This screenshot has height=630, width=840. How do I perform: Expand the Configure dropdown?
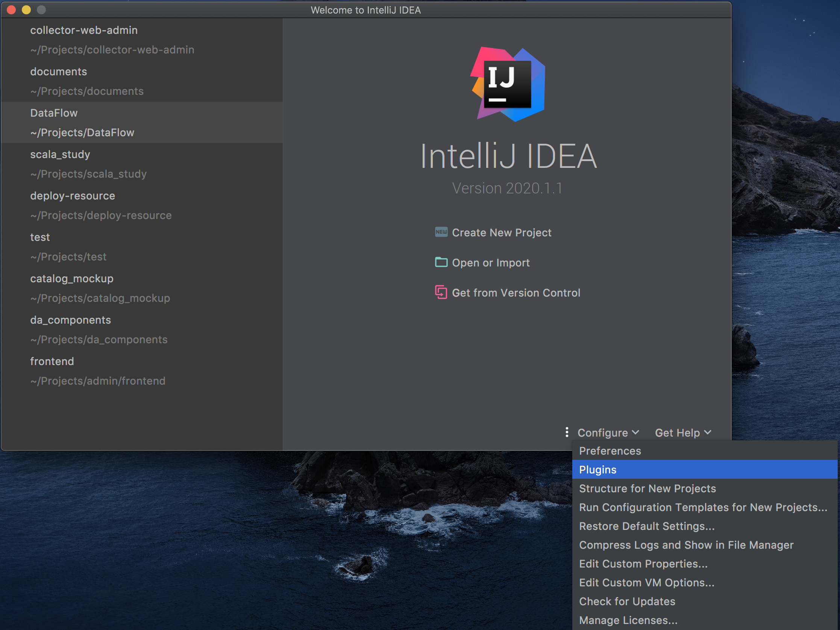point(608,433)
